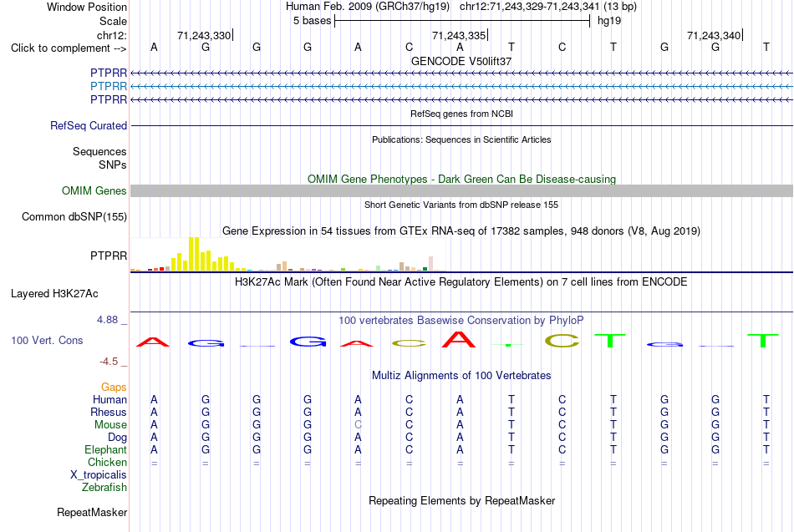
Task: Click the Layered H3K27Ac track label
Action: pos(54,294)
